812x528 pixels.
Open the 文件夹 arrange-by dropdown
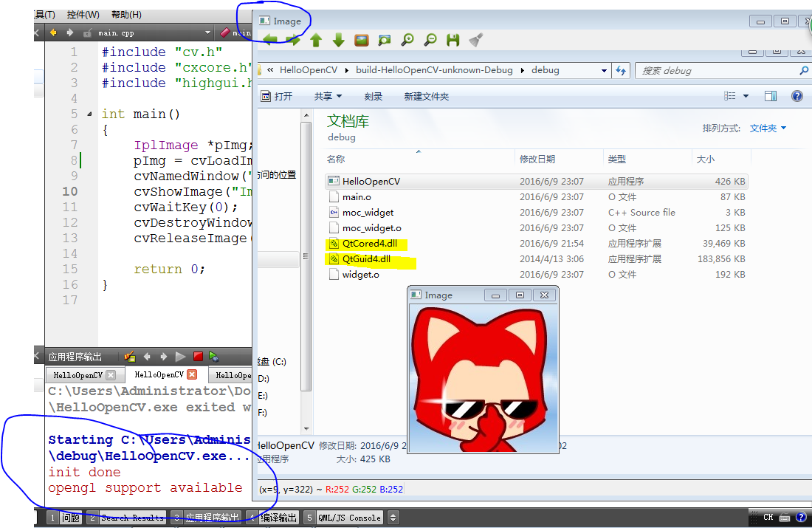click(768, 128)
